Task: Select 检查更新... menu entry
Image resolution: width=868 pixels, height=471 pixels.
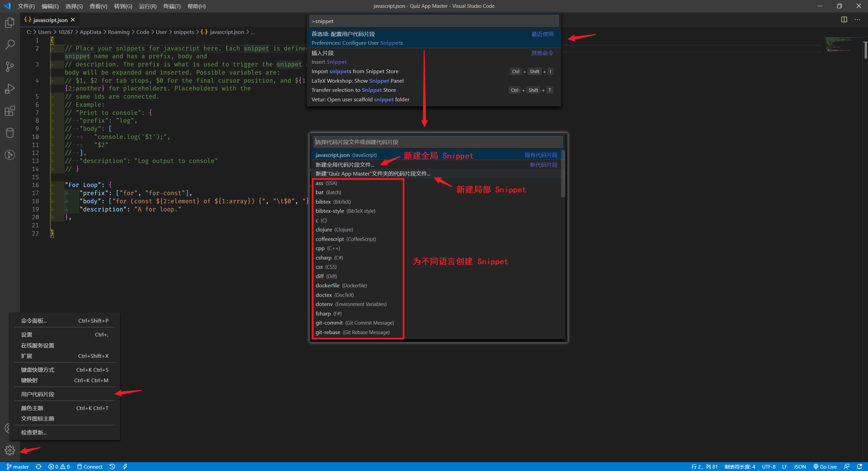Action: (x=65, y=432)
